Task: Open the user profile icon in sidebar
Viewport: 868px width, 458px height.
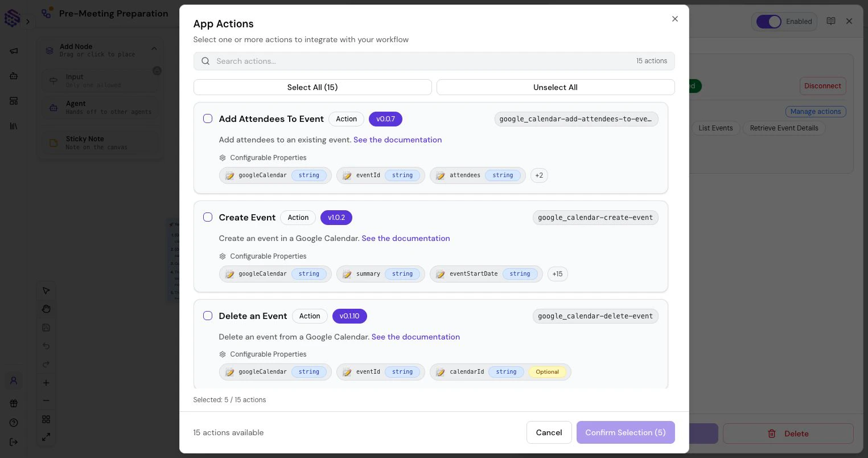Action: point(14,381)
